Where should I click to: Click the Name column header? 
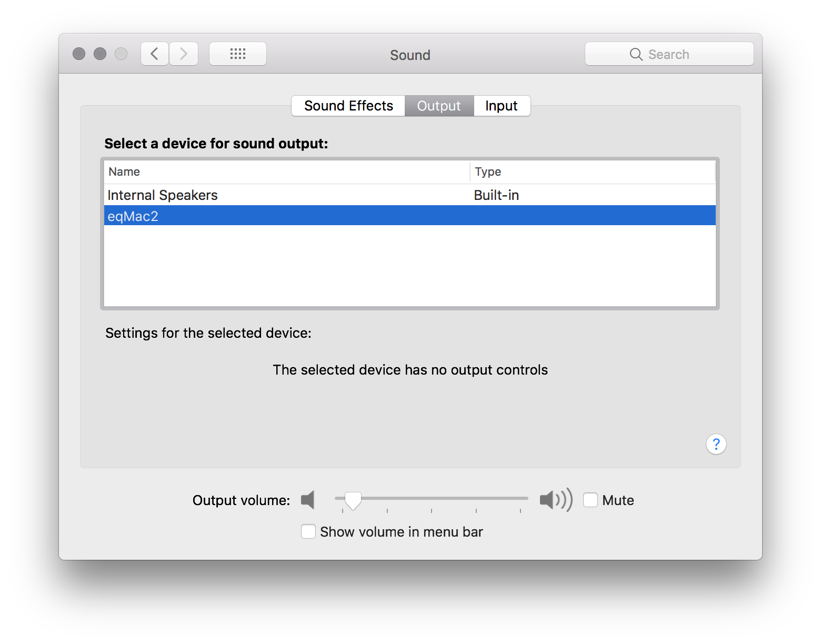point(287,172)
